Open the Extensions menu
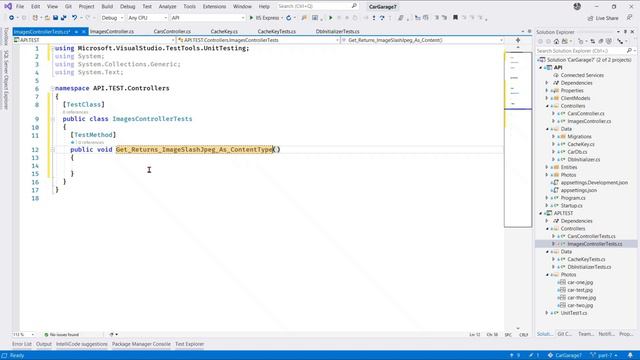This screenshot has height=360, width=640. 214,7
